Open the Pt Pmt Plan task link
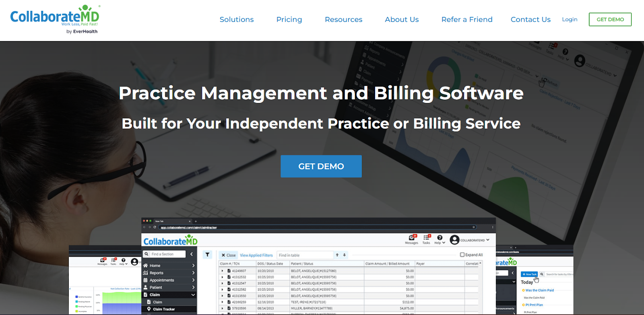This screenshot has width=644, height=315. tap(534, 305)
